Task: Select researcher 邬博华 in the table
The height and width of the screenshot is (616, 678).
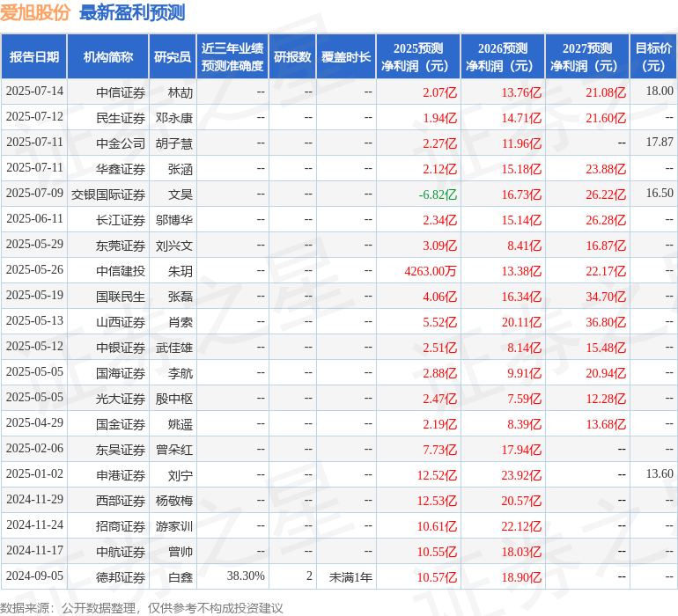Action: click(174, 219)
